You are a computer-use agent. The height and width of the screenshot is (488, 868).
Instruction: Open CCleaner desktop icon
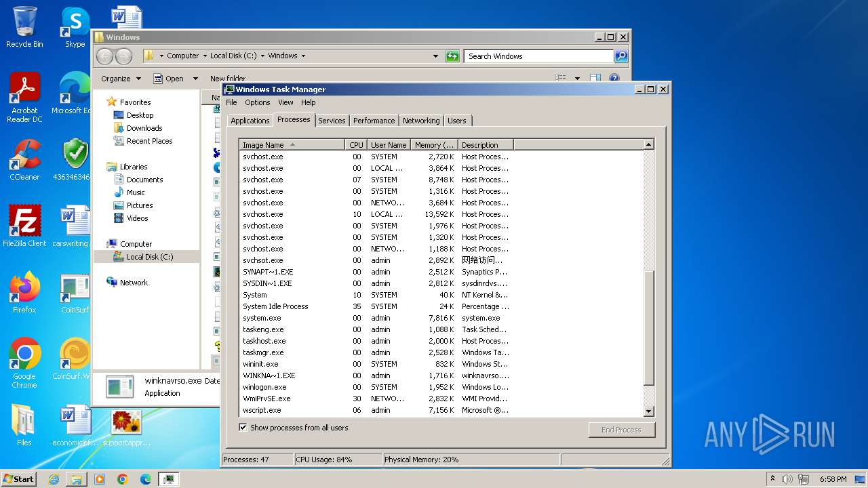click(24, 160)
